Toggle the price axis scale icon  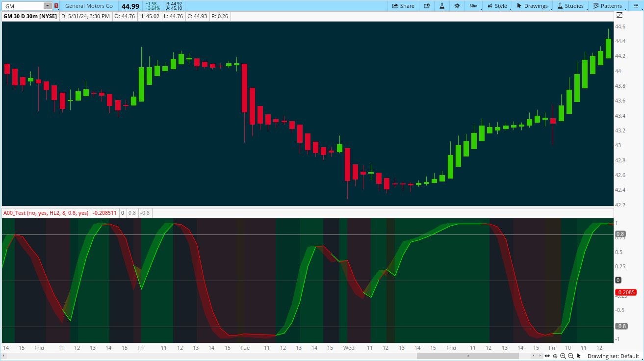[x=619, y=16]
